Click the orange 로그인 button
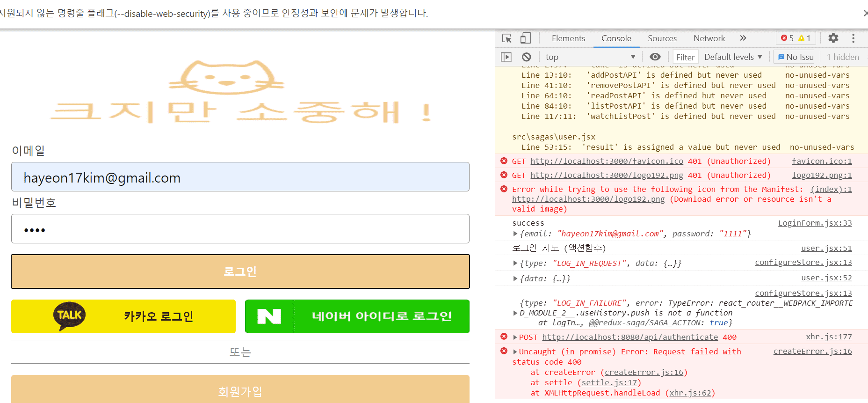Screen dimensions: 868x403 coord(240,271)
